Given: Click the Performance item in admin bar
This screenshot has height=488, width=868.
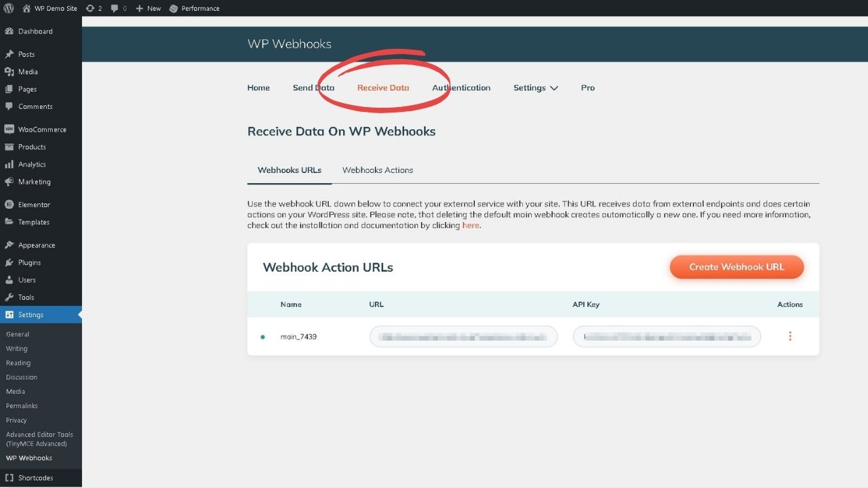Looking at the screenshot, I should tap(194, 8).
